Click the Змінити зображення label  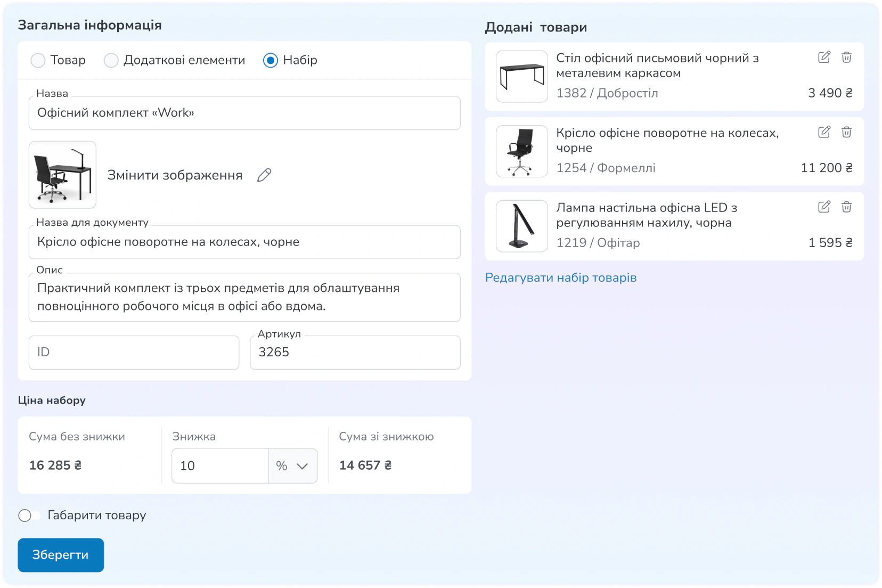point(175,175)
